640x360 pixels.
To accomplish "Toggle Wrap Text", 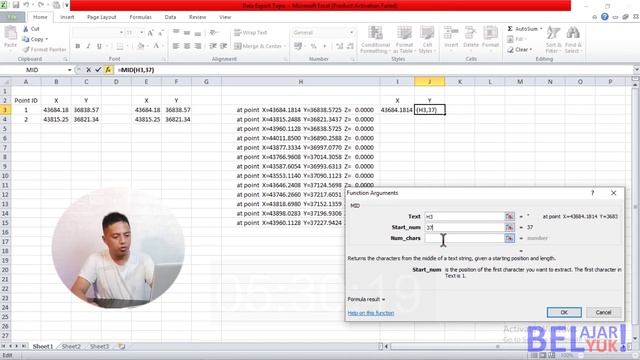I will point(251,33).
